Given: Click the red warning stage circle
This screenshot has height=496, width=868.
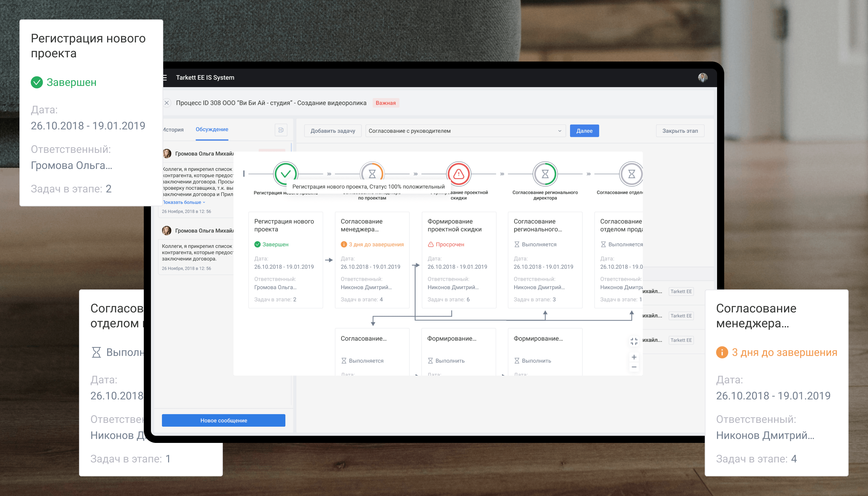Looking at the screenshot, I should click(x=458, y=174).
